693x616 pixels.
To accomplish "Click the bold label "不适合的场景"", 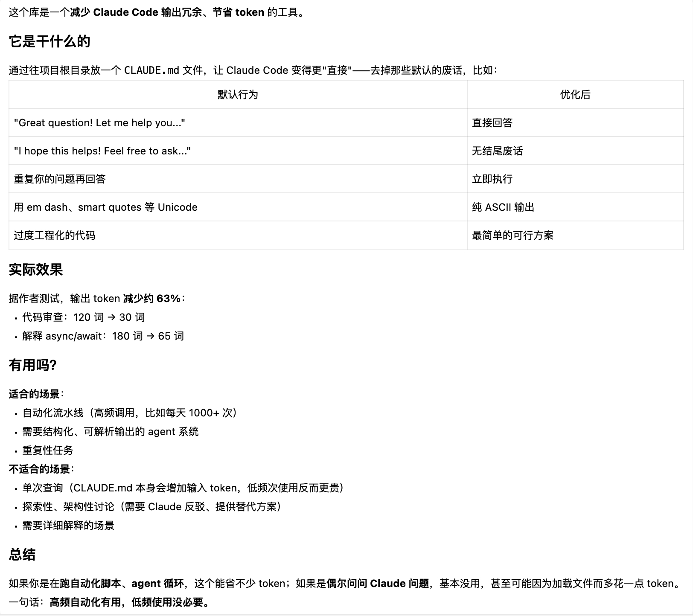I will click(39, 469).
